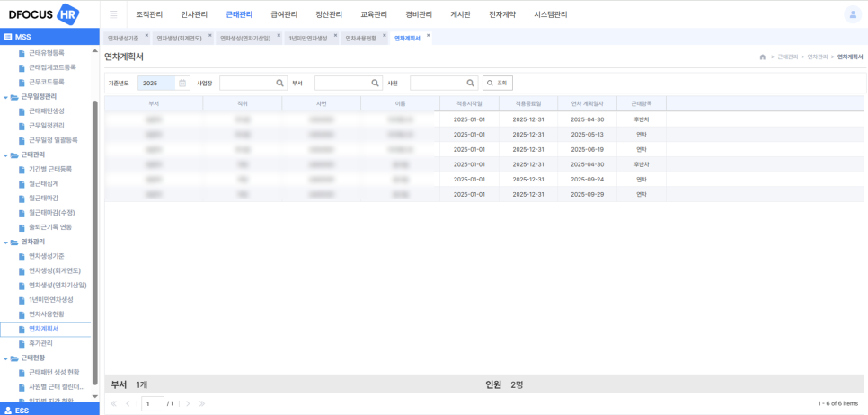Open the 조직관리 top menu
This screenshot has width=868, height=415.
click(149, 15)
